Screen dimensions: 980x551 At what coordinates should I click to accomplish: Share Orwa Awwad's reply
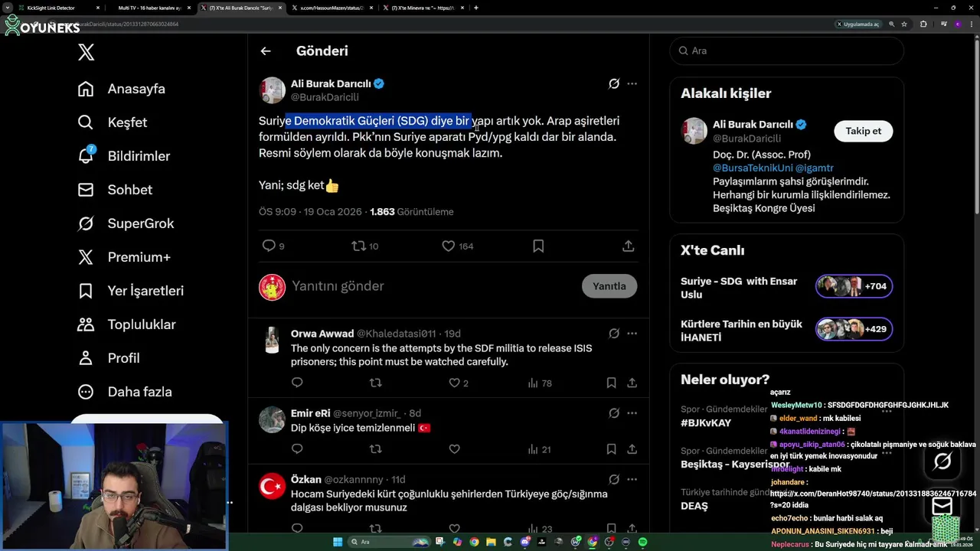pos(632,383)
